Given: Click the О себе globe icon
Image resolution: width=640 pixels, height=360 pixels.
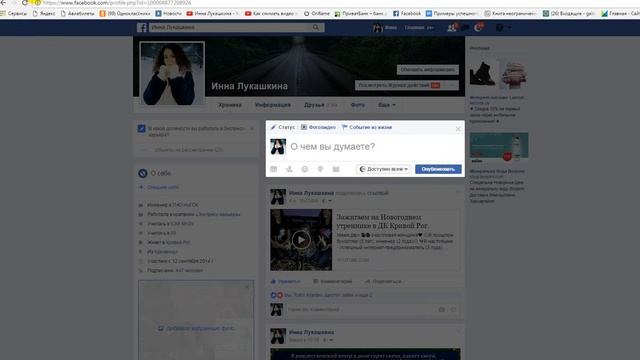Looking at the screenshot, I should pyautogui.click(x=142, y=173).
